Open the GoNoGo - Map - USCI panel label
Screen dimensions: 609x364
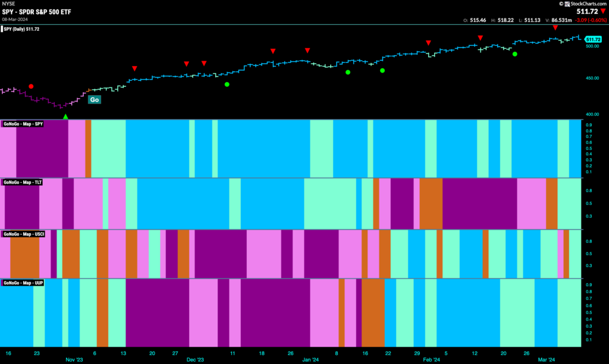coord(24,234)
